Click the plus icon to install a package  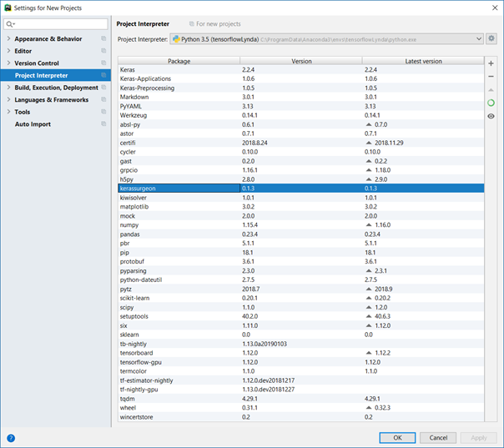click(x=491, y=63)
